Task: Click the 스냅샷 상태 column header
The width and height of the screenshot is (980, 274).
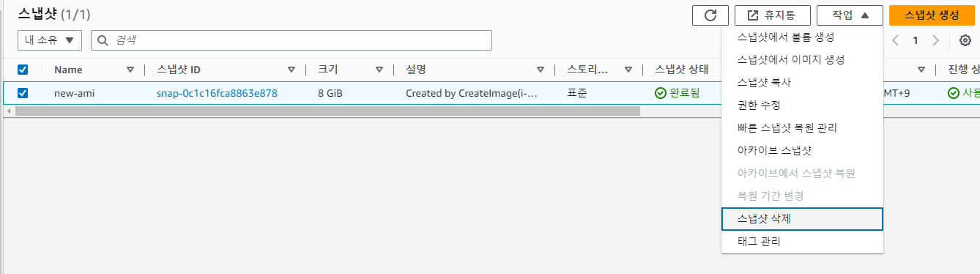Action: (682, 70)
